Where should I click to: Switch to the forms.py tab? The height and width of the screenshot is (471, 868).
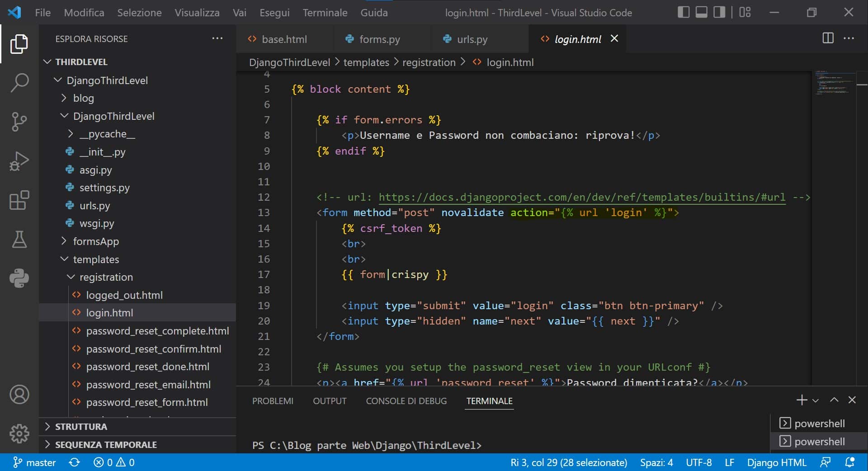pyautogui.click(x=379, y=39)
